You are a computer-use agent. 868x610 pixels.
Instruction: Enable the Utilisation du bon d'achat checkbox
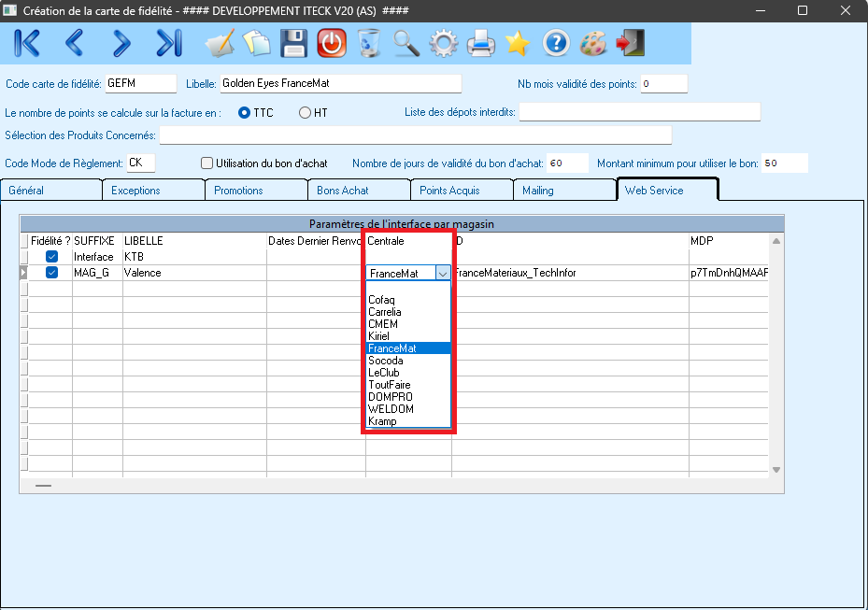point(207,163)
